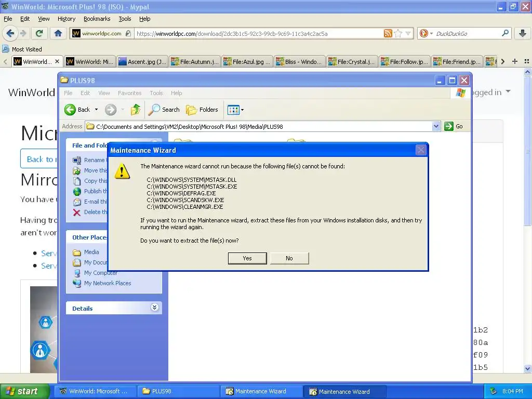The height and width of the screenshot is (399, 532).
Task: Click Rename file task in the Explorer sidebar
Action: pos(94,160)
